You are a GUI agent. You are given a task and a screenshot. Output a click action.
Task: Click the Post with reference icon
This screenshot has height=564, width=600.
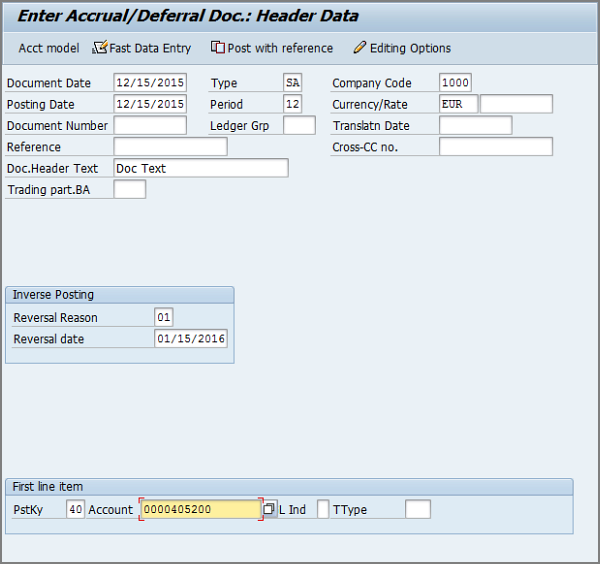coord(218,48)
